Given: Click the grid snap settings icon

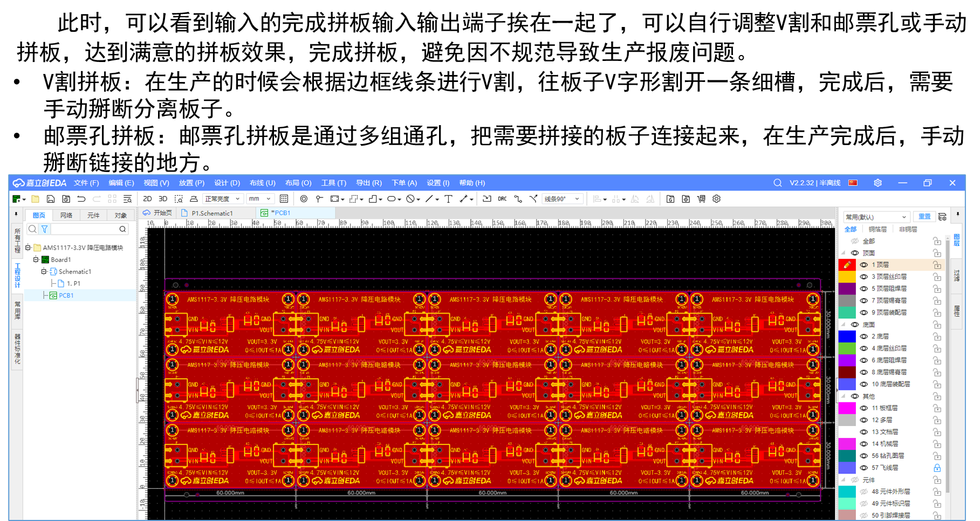Looking at the screenshot, I should tap(284, 199).
